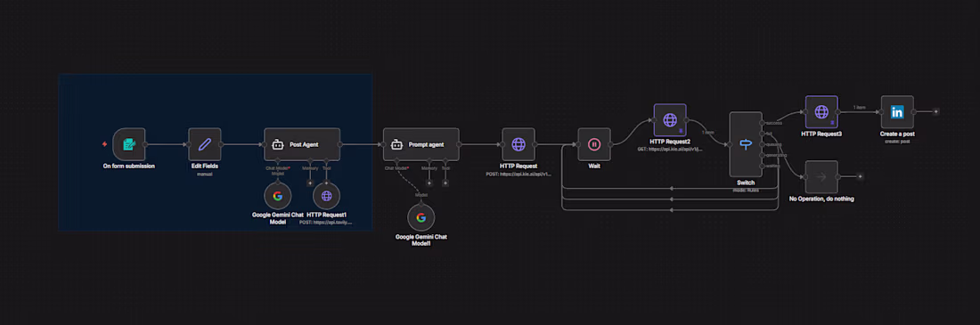The image size is (980, 325).
Task: Open the Edit Fields pencil node
Action: click(x=205, y=144)
